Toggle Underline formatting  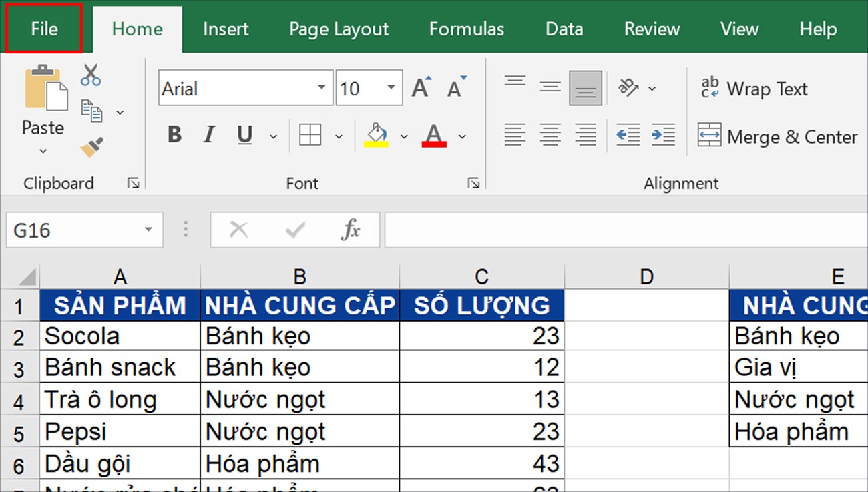point(245,135)
